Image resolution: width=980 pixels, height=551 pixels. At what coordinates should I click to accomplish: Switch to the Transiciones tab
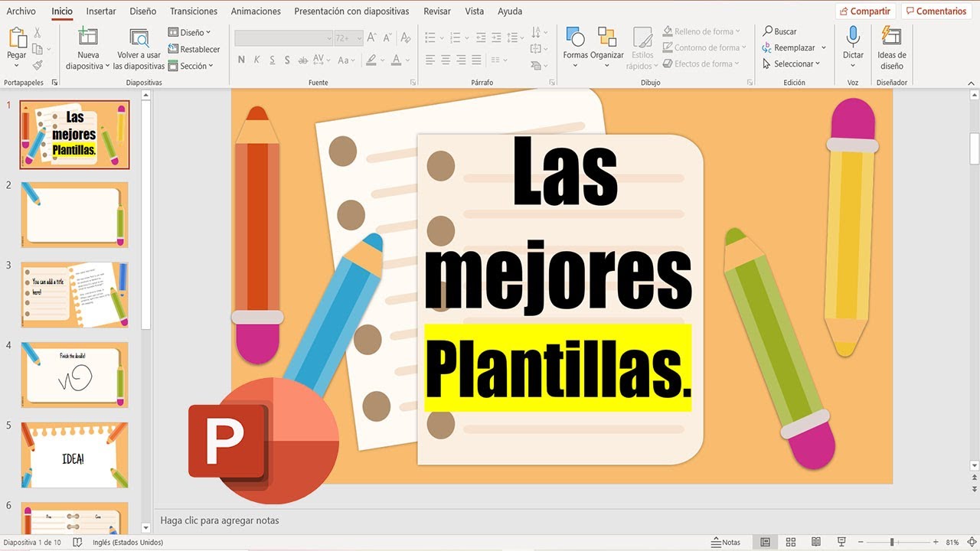pyautogui.click(x=194, y=11)
